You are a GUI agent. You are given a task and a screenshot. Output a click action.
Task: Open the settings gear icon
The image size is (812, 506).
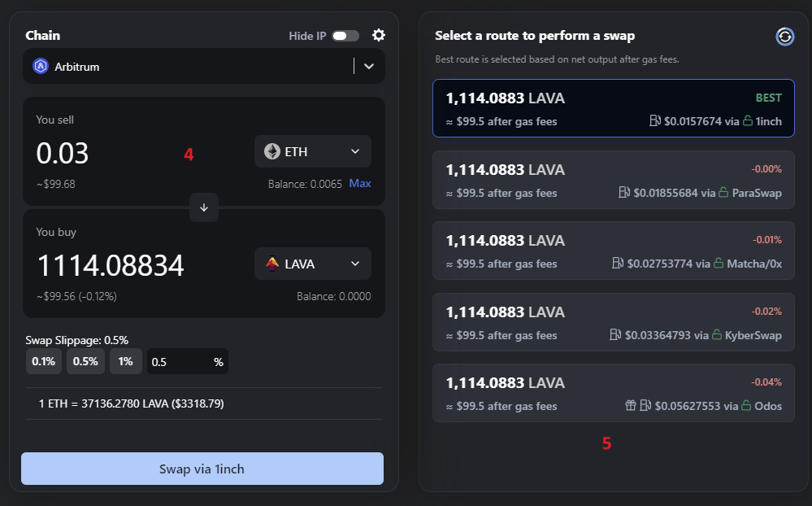tap(378, 35)
